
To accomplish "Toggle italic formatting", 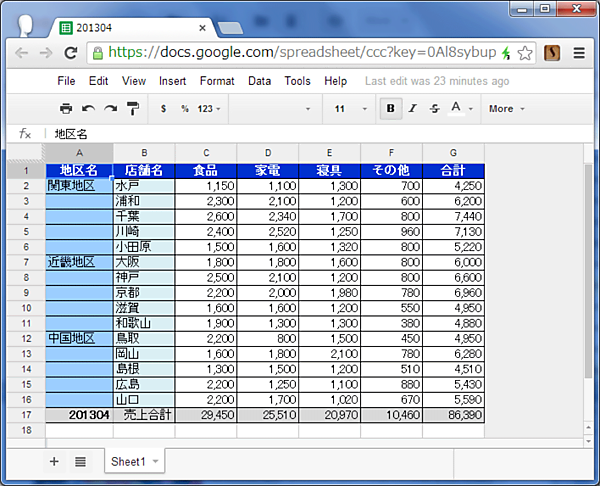I will (412, 108).
